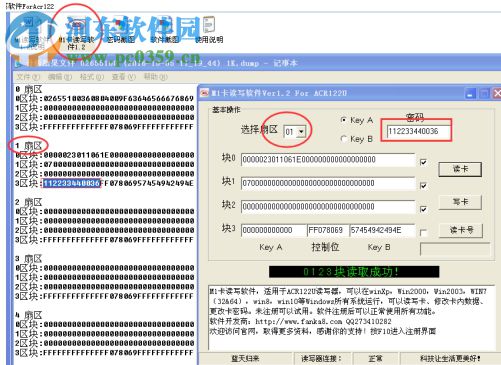Select the Key B radio button

(x=344, y=139)
